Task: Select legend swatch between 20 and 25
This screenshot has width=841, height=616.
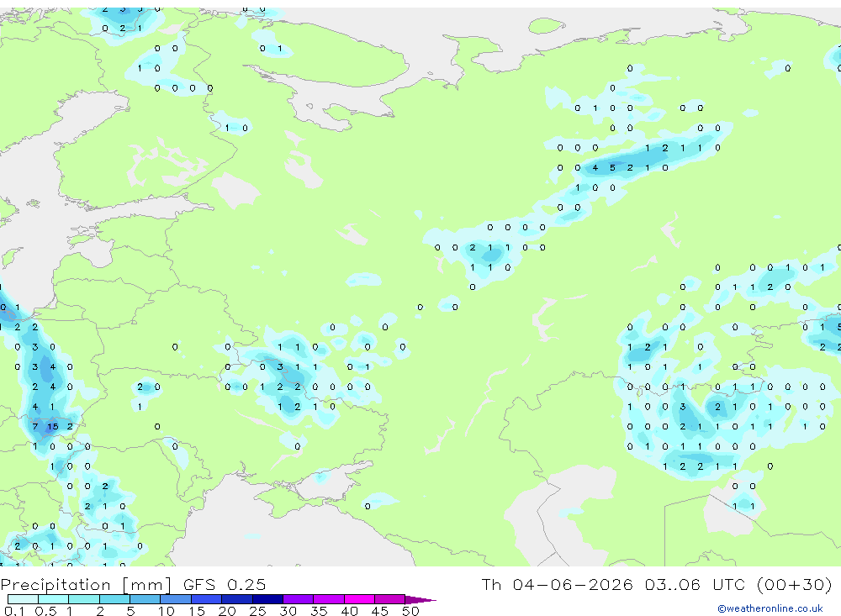Action: [x=236, y=599]
